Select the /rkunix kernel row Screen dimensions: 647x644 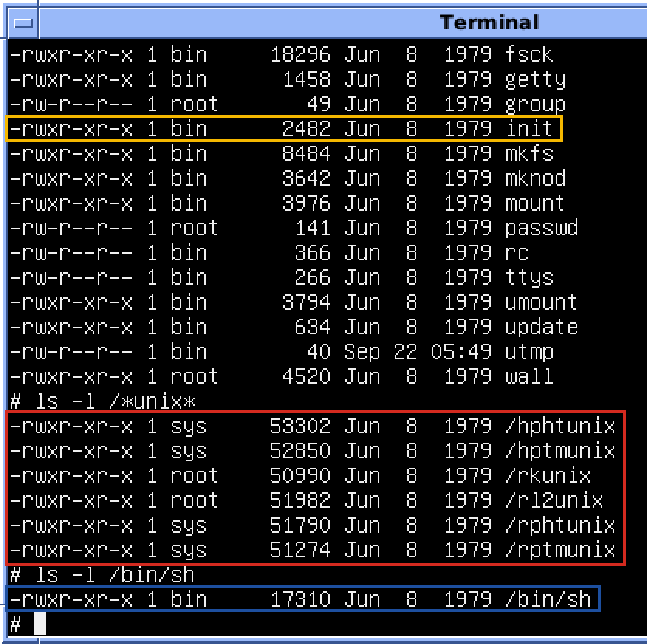click(300, 476)
